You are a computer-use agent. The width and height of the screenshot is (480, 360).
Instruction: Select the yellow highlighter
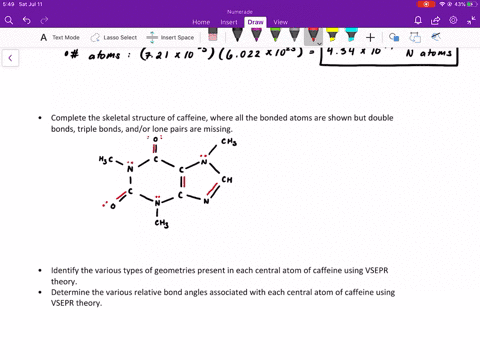332,35
